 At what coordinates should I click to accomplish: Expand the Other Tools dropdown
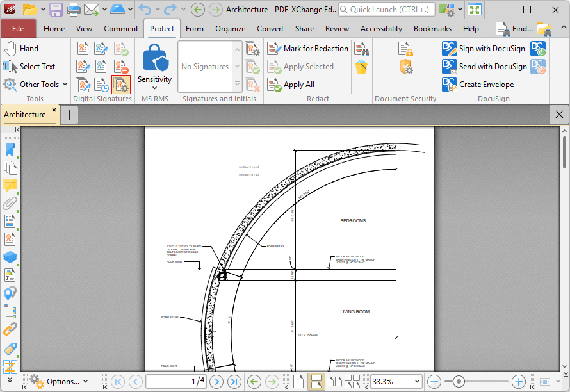pos(35,85)
